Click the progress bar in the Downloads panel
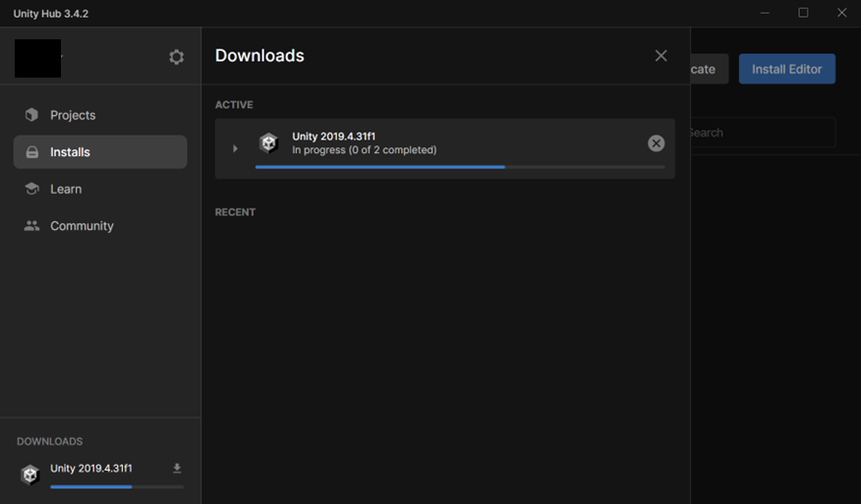Image resolution: width=861 pixels, height=504 pixels. [459, 167]
